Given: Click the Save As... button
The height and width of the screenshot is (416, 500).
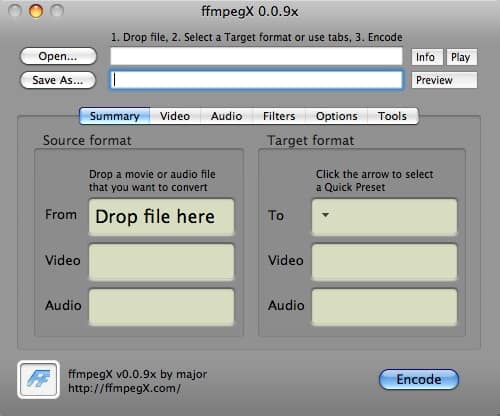Looking at the screenshot, I should click(x=58, y=80).
